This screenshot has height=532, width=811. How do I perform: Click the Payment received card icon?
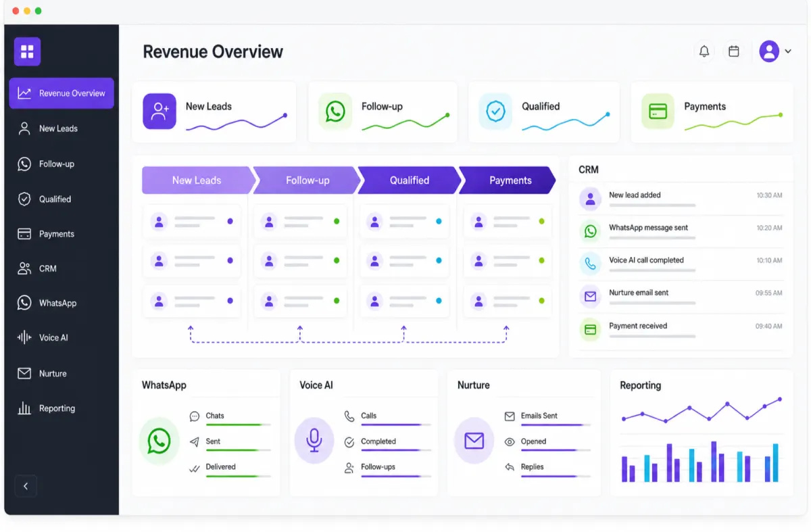point(590,329)
